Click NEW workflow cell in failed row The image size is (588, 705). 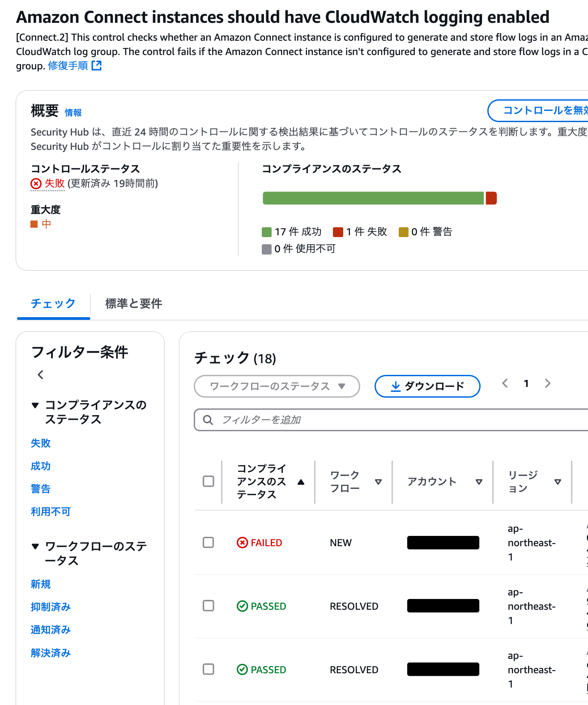click(341, 543)
